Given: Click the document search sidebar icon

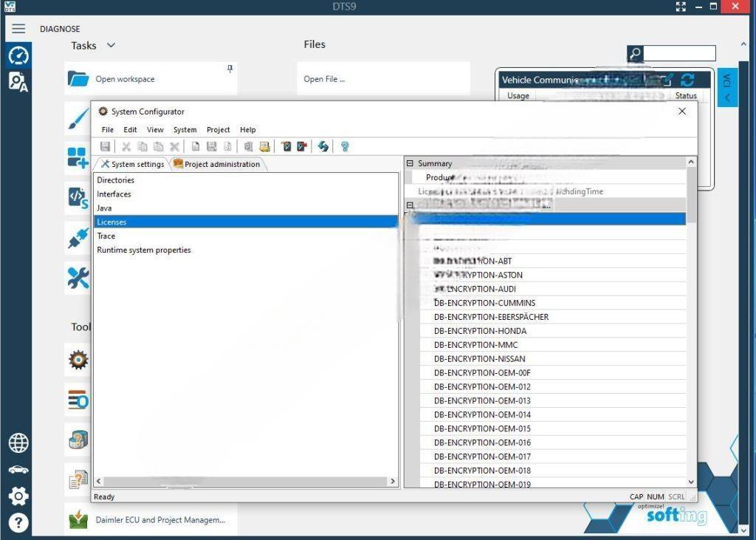Looking at the screenshot, I should click(18, 81).
